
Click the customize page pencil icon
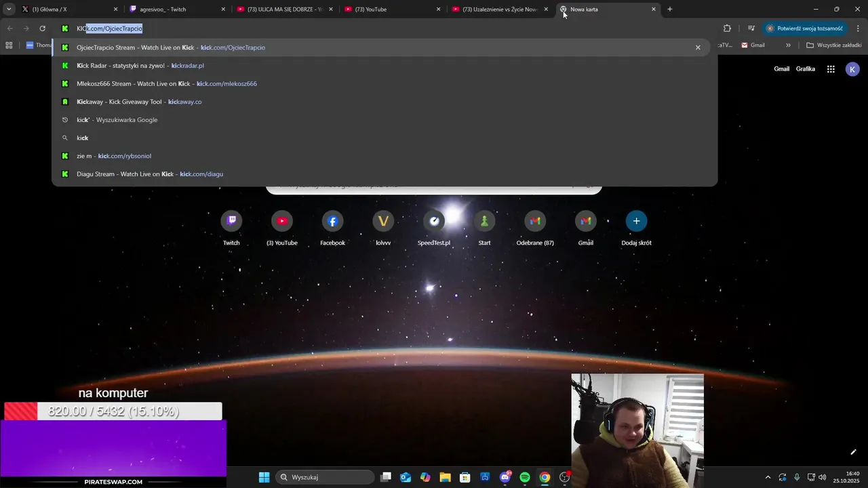[853, 452]
